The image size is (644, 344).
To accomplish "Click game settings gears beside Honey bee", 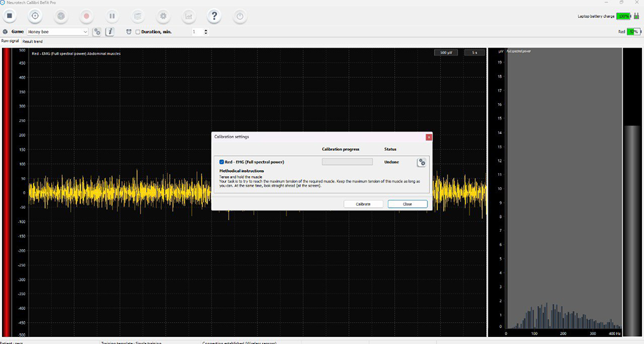I will [97, 32].
